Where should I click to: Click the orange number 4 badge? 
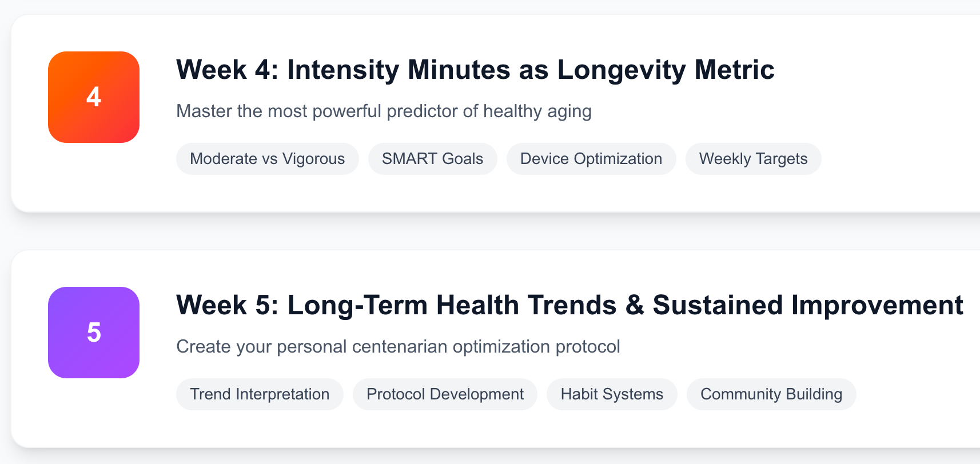[94, 97]
